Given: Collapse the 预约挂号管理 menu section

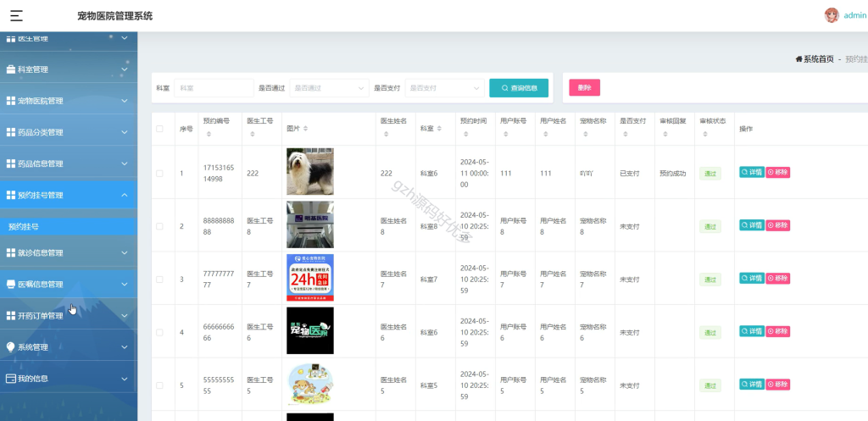Looking at the screenshot, I should [68, 195].
